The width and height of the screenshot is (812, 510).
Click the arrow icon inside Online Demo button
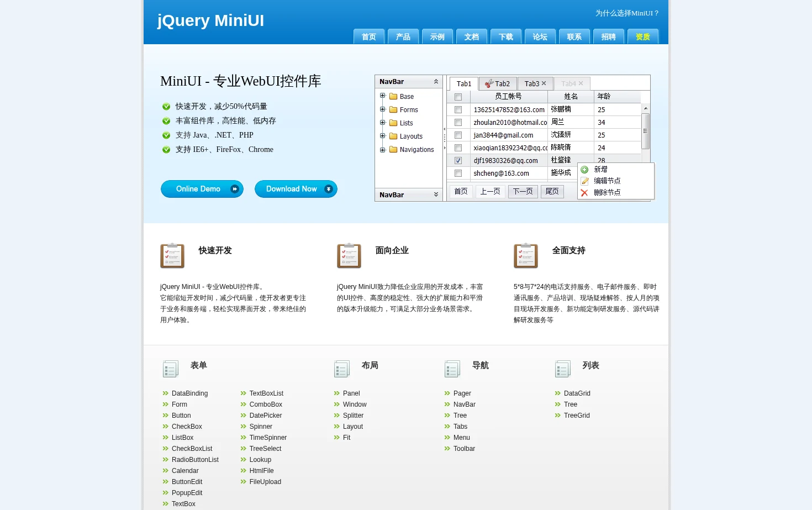point(235,189)
